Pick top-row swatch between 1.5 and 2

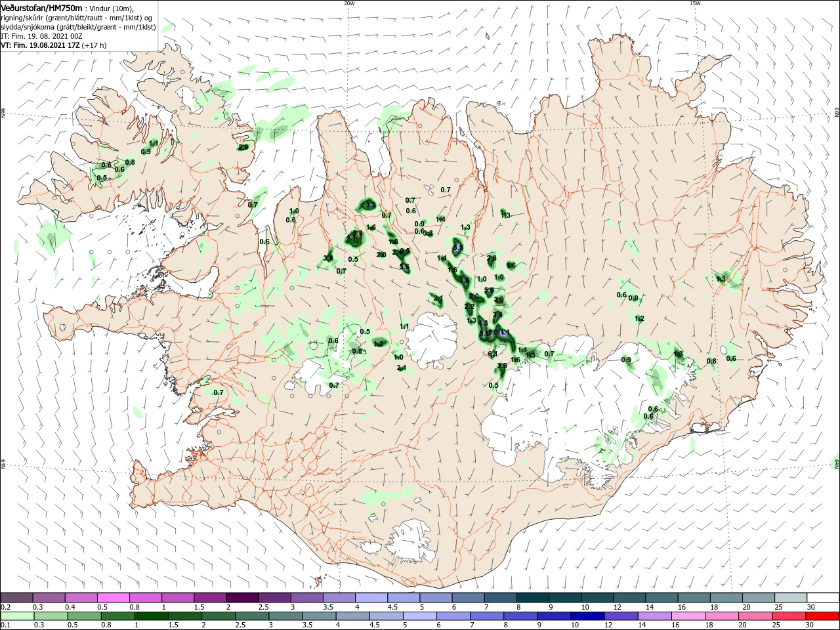(211, 598)
